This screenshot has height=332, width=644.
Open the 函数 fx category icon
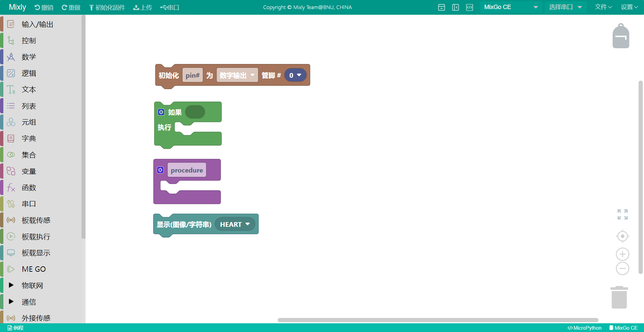point(11,188)
